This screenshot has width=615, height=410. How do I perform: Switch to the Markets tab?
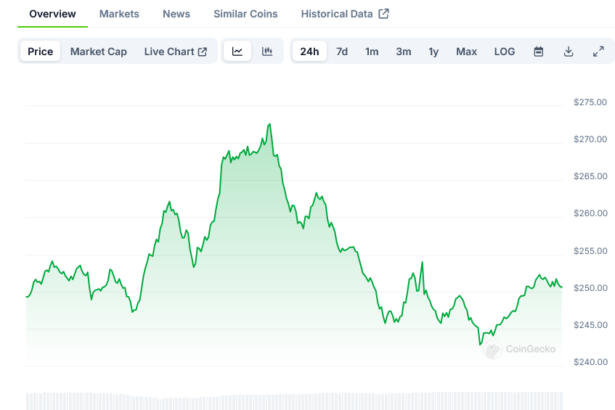[119, 14]
